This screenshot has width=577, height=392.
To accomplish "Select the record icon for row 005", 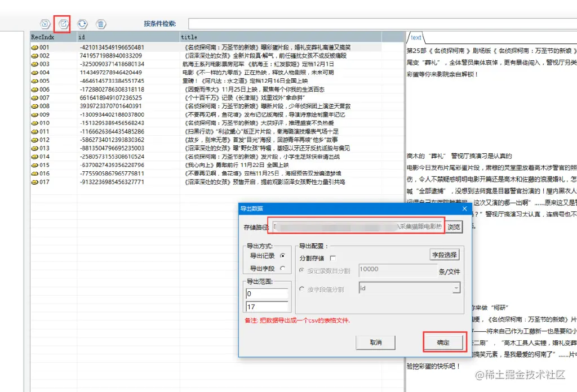I will 34,81.
